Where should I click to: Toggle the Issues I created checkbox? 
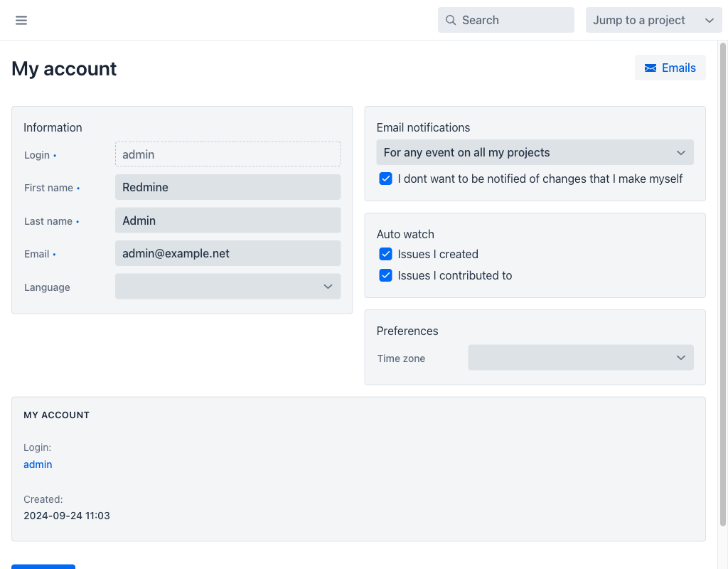click(x=385, y=254)
